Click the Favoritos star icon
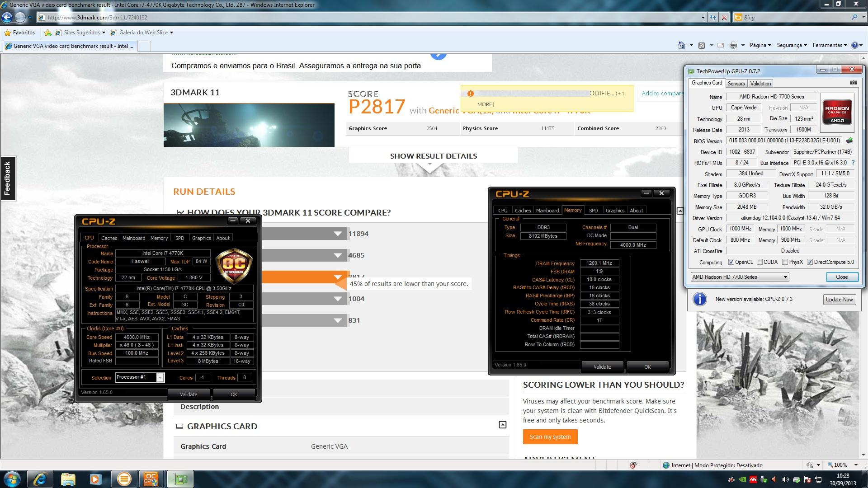This screenshot has width=868, height=488. point(7,33)
